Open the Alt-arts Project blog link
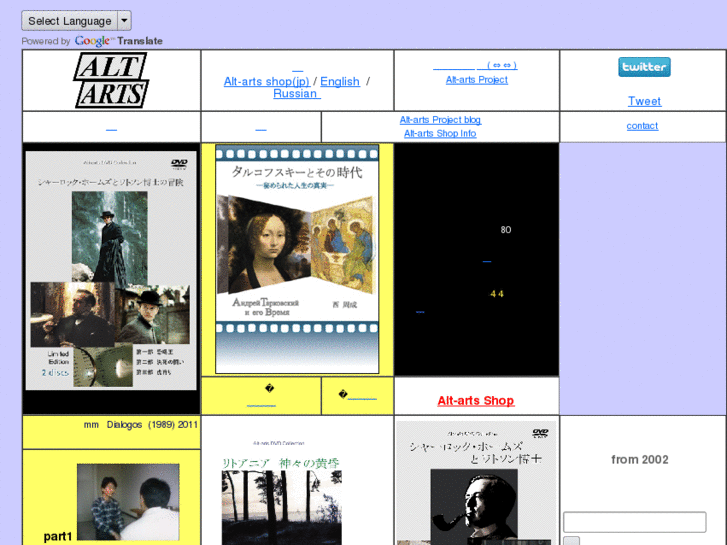The height and width of the screenshot is (545, 727). coord(440,120)
